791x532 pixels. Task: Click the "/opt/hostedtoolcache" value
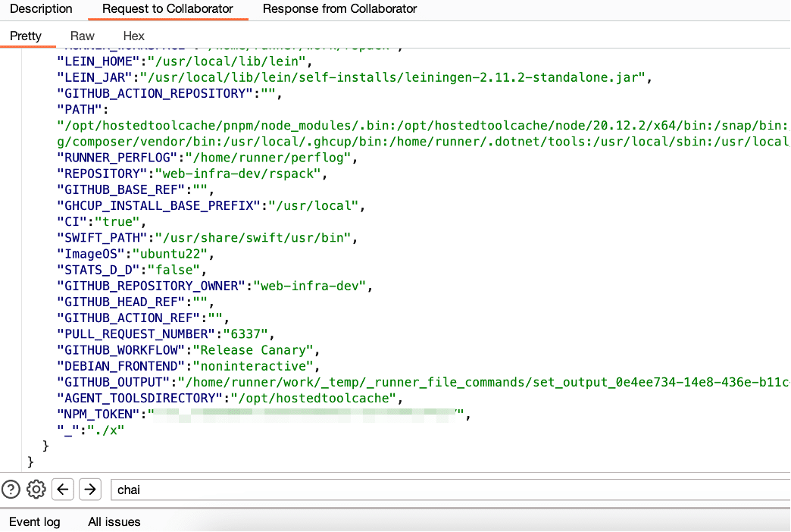(313, 399)
